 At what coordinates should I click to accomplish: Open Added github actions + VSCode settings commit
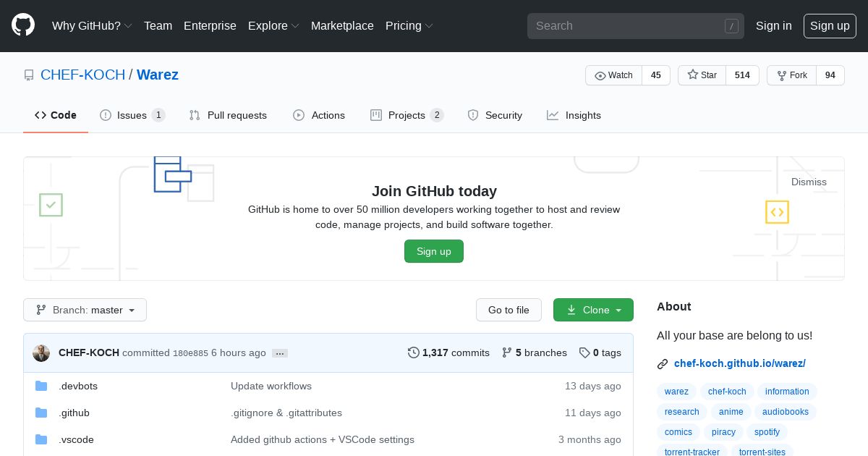pos(323,439)
